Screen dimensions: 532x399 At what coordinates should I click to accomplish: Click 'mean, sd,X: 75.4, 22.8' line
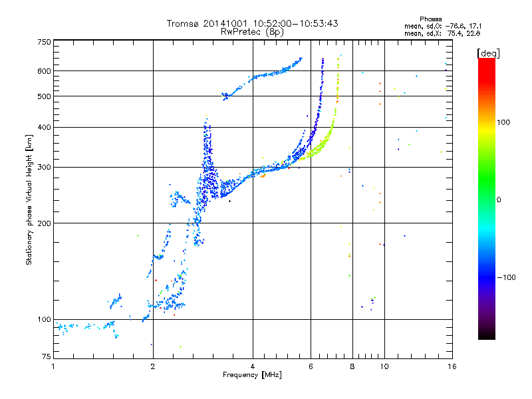tap(442, 33)
